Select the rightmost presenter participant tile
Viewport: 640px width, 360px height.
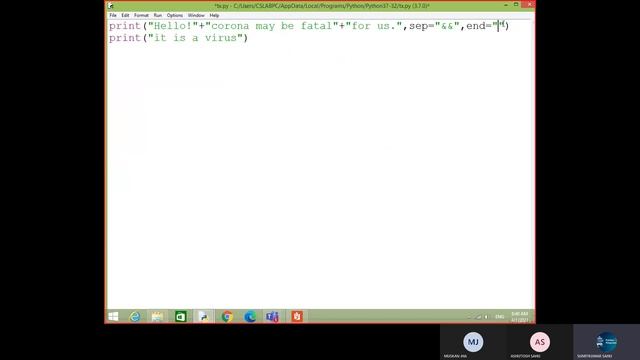pyautogui.click(x=607, y=342)
